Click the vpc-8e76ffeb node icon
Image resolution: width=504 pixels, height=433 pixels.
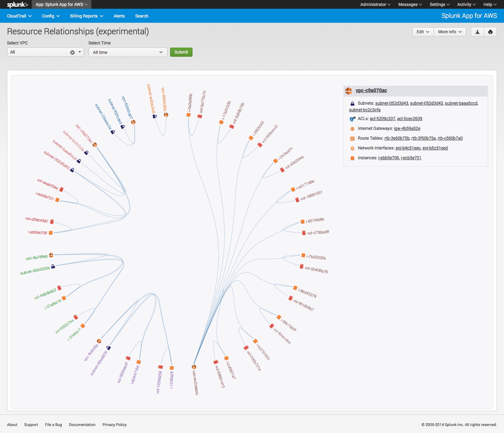point(51,255)
